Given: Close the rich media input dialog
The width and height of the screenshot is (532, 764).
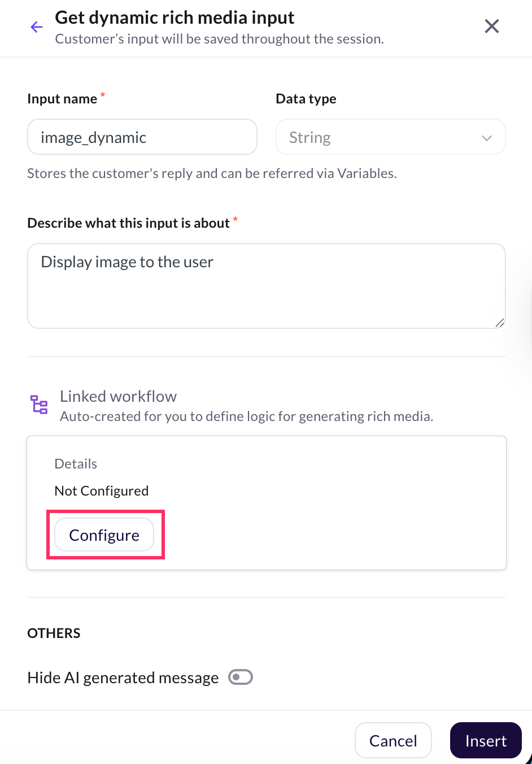Looking at the screenshot, I should [x=491, y=26].
